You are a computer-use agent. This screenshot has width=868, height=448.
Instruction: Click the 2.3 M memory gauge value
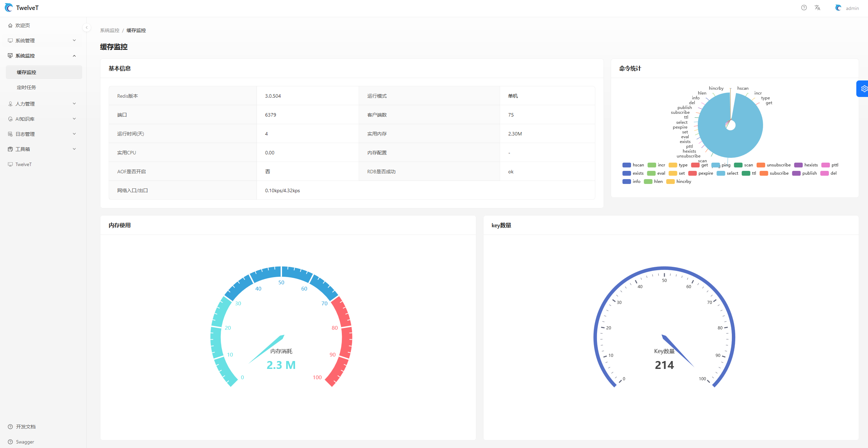tap(281, 365)
